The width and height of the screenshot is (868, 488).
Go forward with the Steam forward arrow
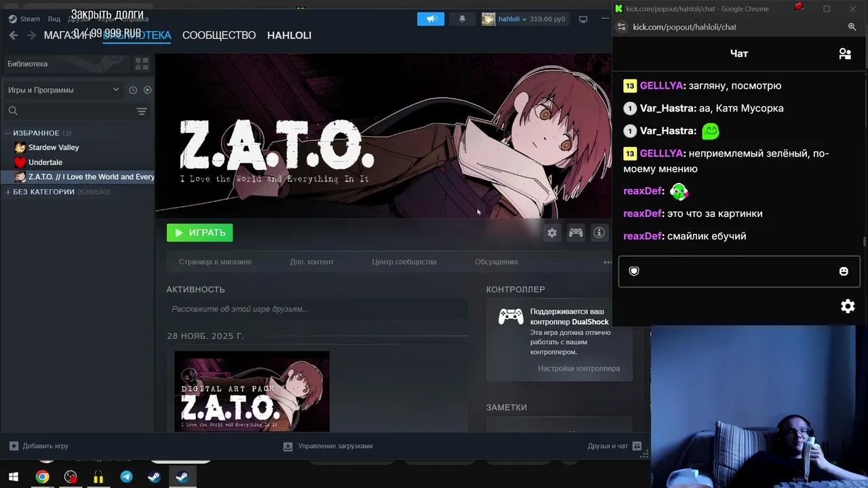[x=31, y=35]
